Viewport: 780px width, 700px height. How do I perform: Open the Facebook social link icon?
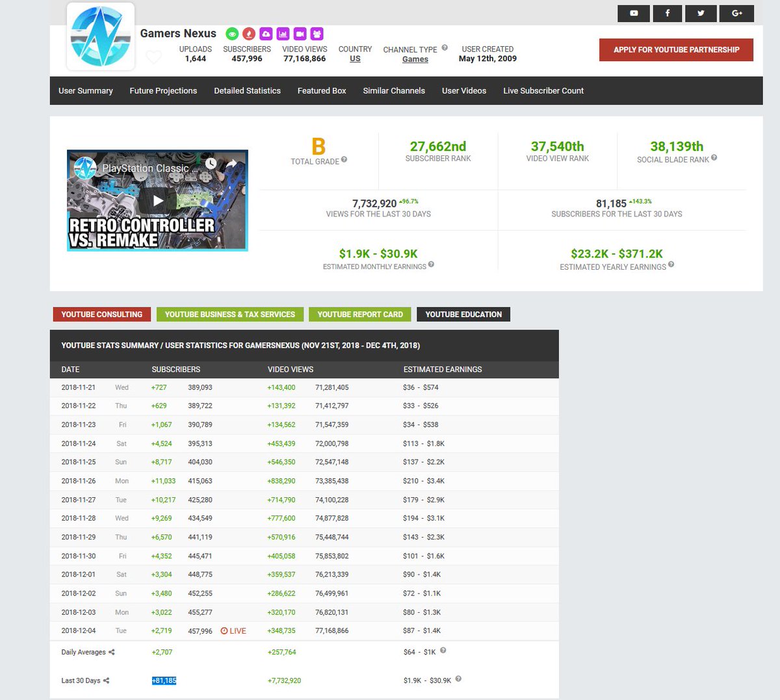[668, 13]
